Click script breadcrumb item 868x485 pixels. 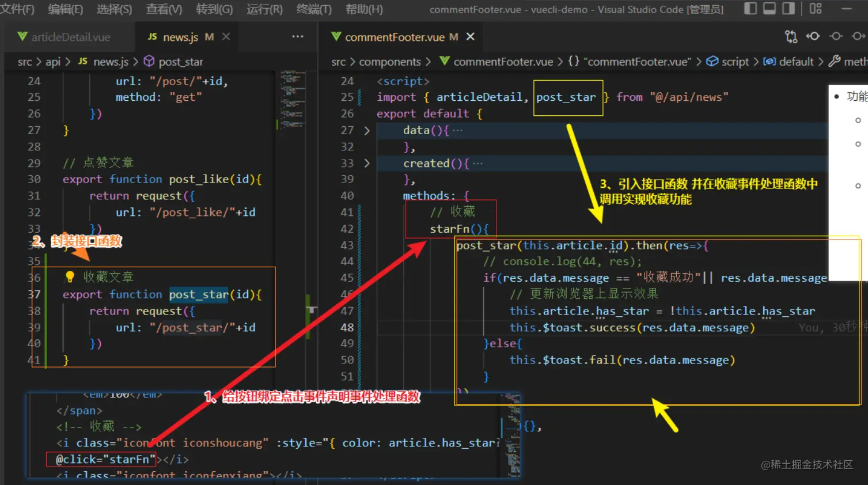[734, 62]
